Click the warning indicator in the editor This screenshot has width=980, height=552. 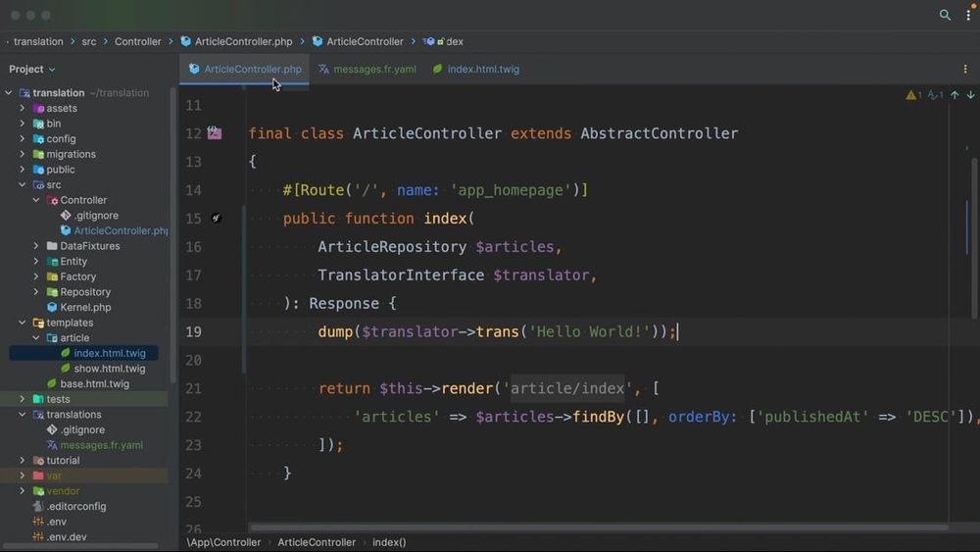pos(913,95)
